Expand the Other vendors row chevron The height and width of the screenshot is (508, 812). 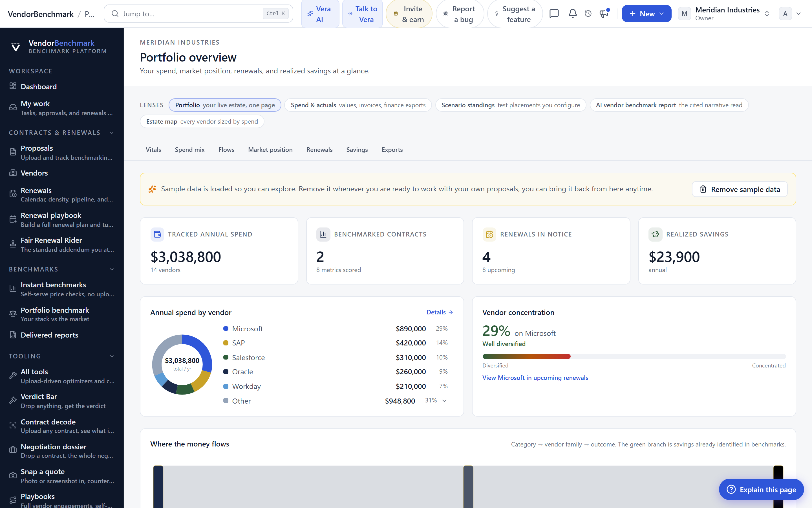[x=444, y=400]
